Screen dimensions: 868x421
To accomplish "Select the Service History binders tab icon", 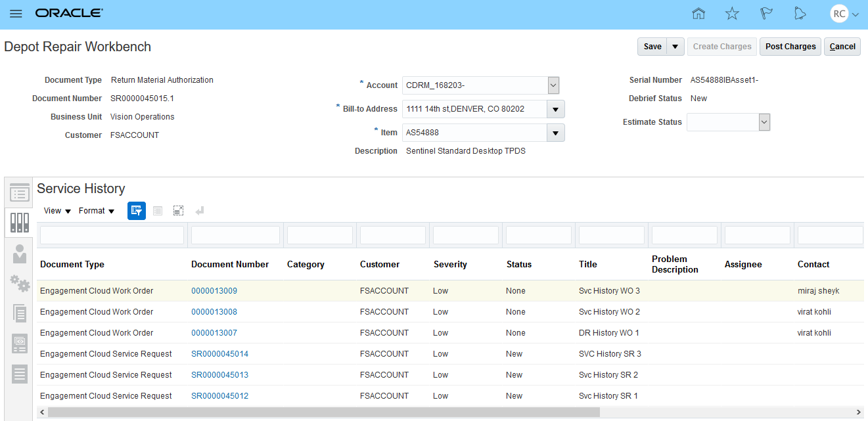I will tap(20, 223).
